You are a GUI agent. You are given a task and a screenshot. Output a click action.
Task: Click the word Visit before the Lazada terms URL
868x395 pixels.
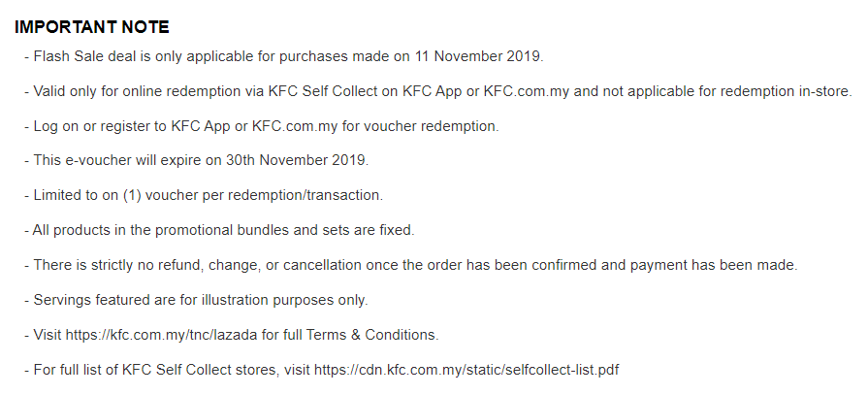pyautogui.click(x=48, y=335)
